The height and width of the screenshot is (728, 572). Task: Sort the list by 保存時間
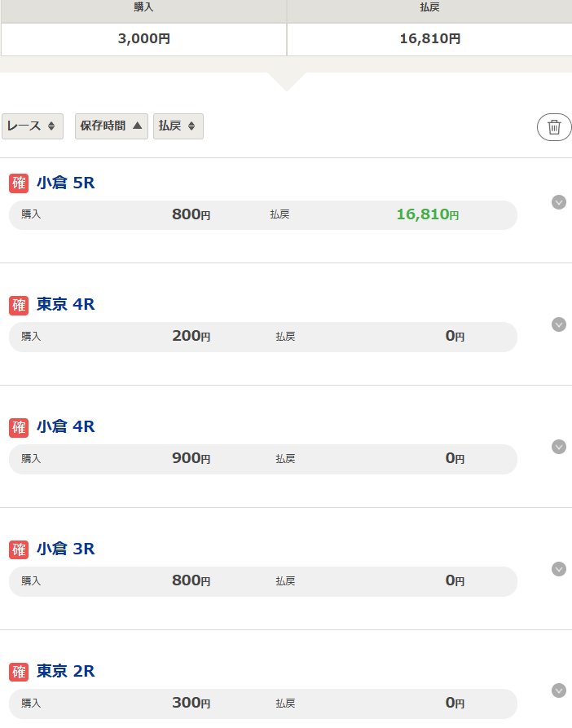point(112,126)
